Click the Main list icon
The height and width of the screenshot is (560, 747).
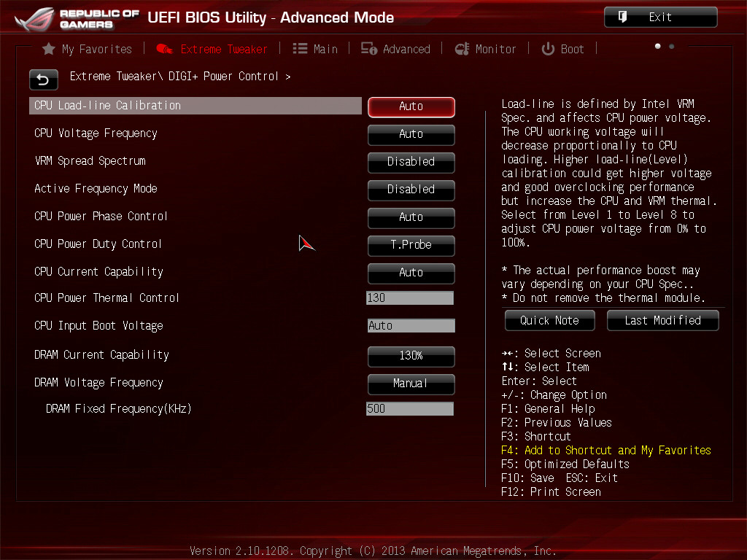(300, 49)
